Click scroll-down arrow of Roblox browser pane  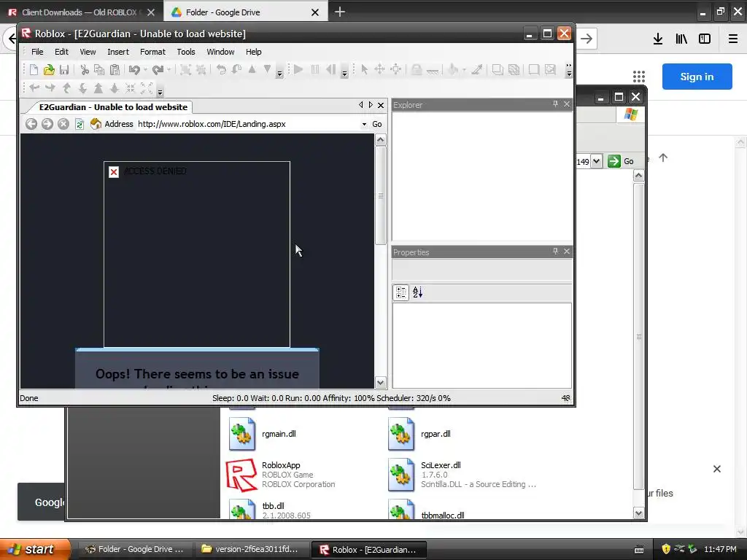(380, 382)
